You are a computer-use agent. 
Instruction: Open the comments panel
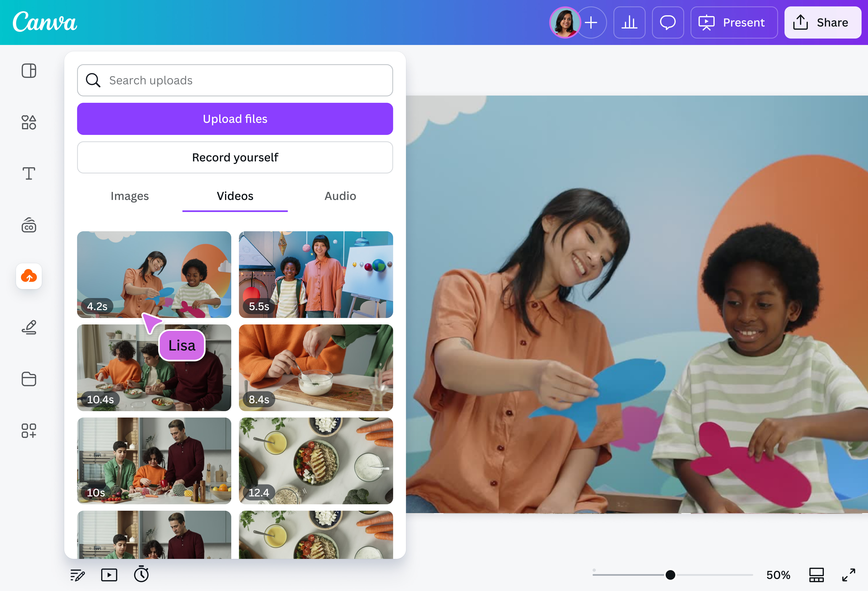click(x=668, y=22)
